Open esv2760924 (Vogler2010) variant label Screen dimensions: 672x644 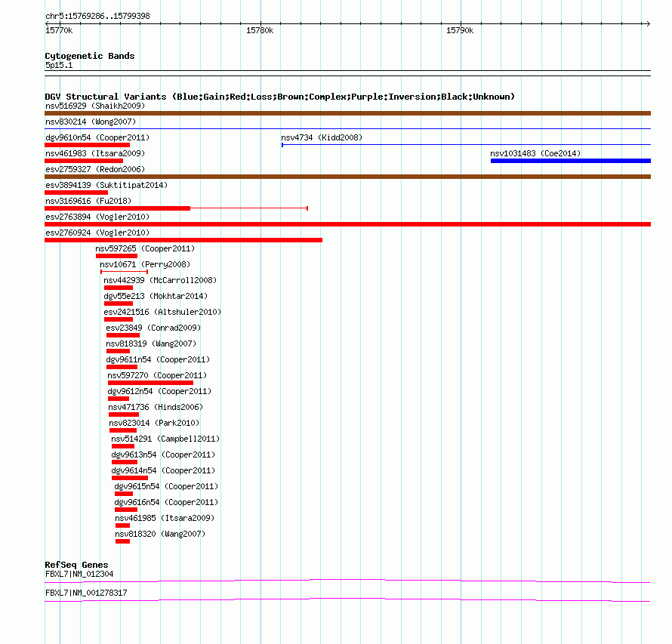click(x=97, y=233)
